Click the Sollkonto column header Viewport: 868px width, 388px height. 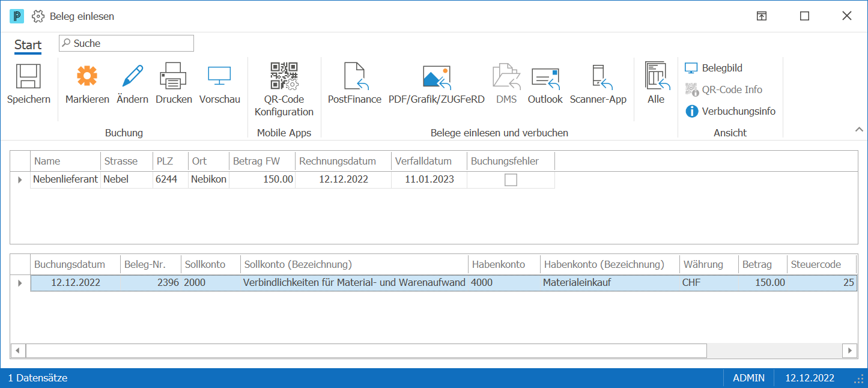tap(211, 264)
